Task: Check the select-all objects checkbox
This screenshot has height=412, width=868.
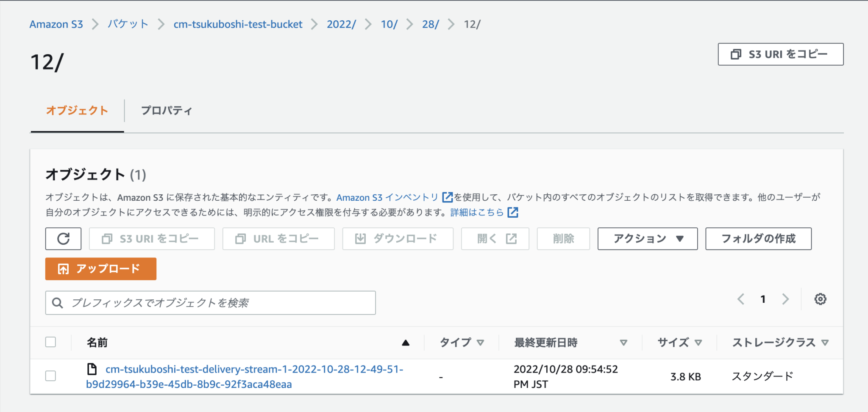Action: [50, 341]
